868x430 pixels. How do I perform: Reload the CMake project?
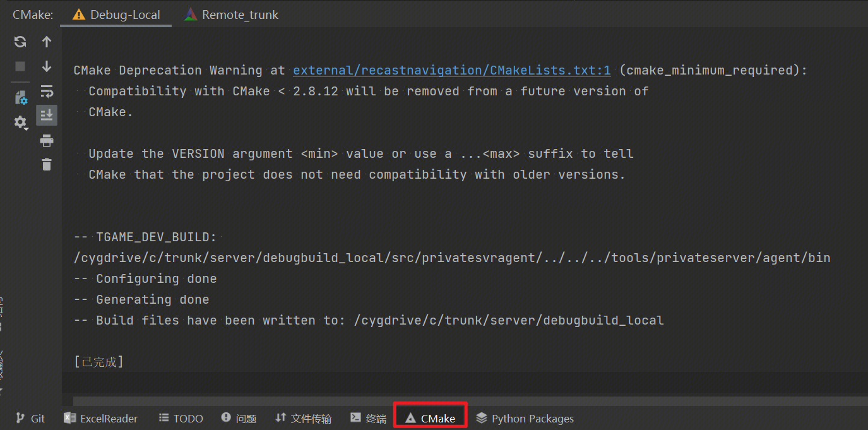pos(20,42)
